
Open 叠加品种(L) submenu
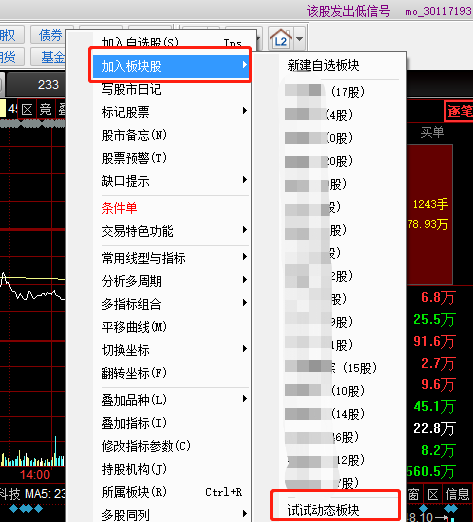[x=171, y=400]
